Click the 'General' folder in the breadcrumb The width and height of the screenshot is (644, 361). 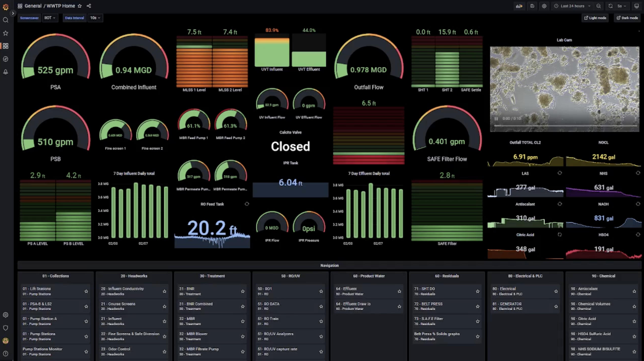coord(33,6)
